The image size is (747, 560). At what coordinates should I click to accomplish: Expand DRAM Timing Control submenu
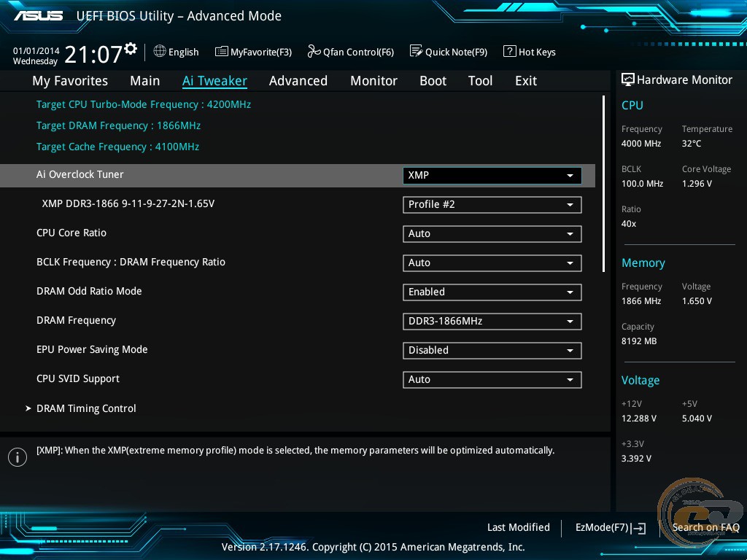(x=86, y=408)
